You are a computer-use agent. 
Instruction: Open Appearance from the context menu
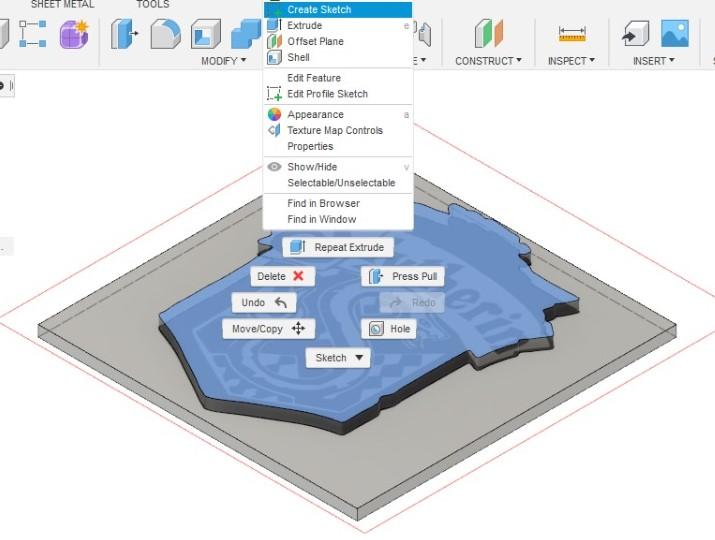(338, 114)
